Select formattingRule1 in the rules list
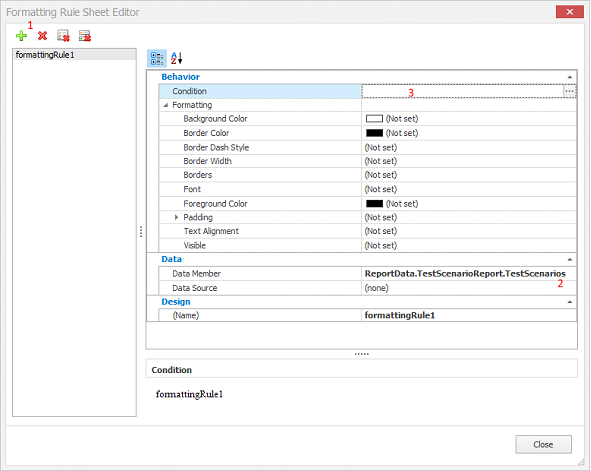Image resolution: width=591 pixels, height=471 pixels. [x=74, y=55]
